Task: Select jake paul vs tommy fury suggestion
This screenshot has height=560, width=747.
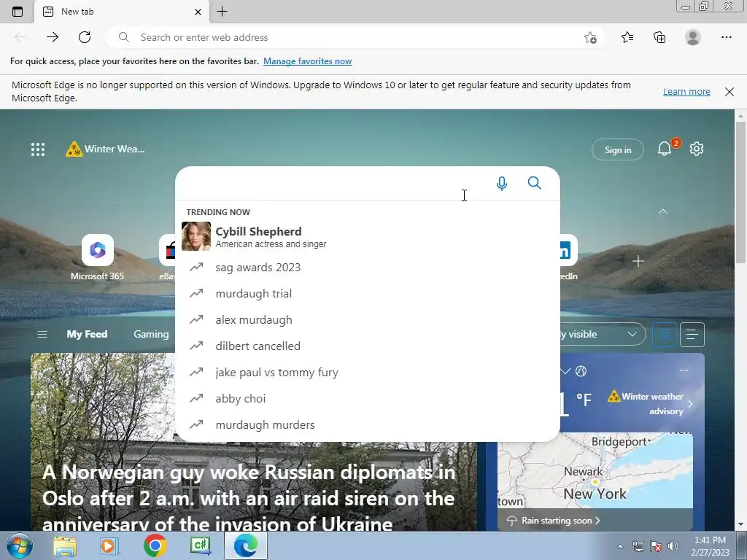Action: (368, 373)
